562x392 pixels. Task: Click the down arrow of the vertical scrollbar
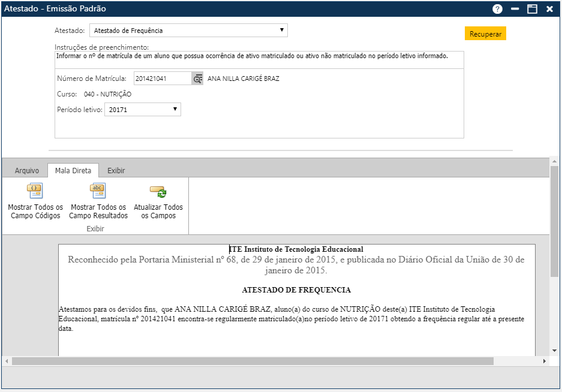[x=554, y=351]
